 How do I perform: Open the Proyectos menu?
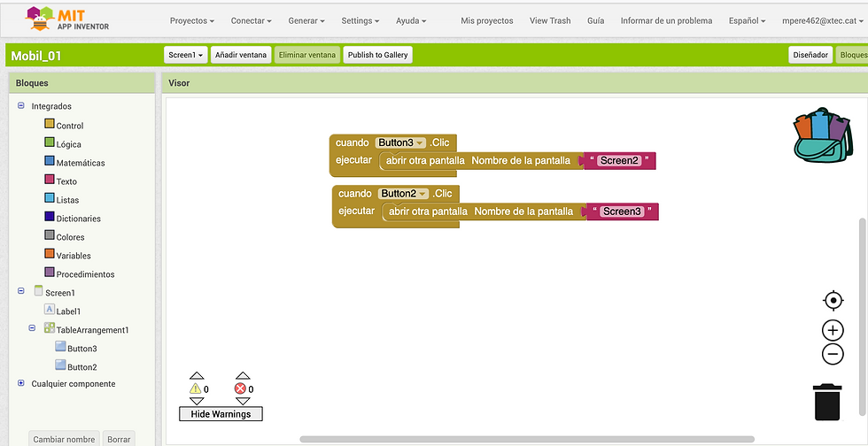192,20
